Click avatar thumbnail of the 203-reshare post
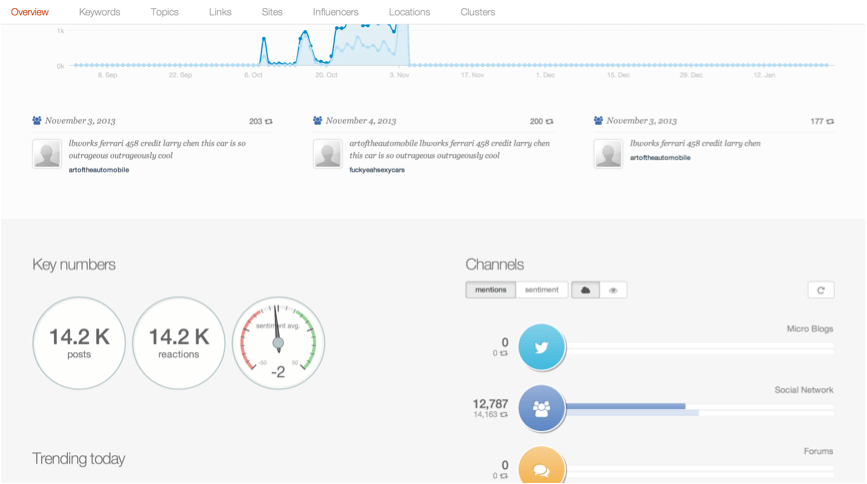 click(46, 153)
